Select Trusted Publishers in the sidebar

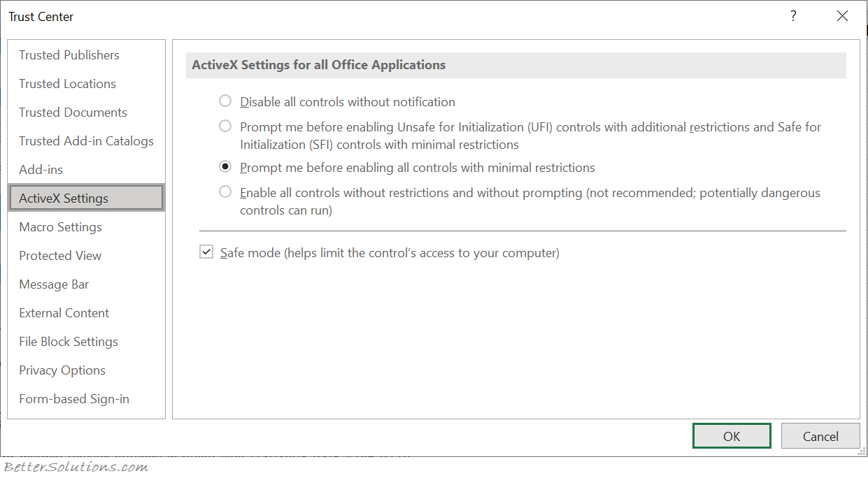coord(69,55)
